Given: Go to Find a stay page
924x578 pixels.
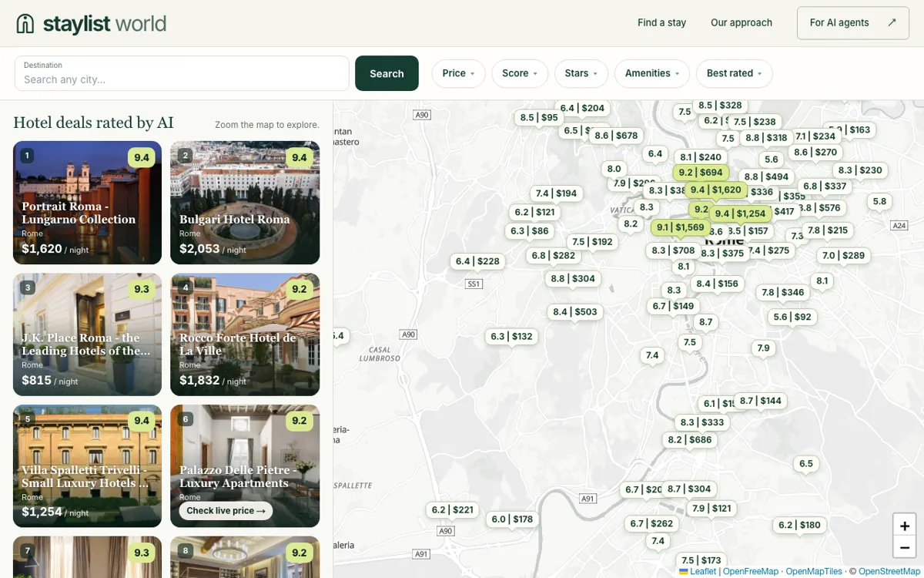Looking at the screenshot, I should 661,22.
